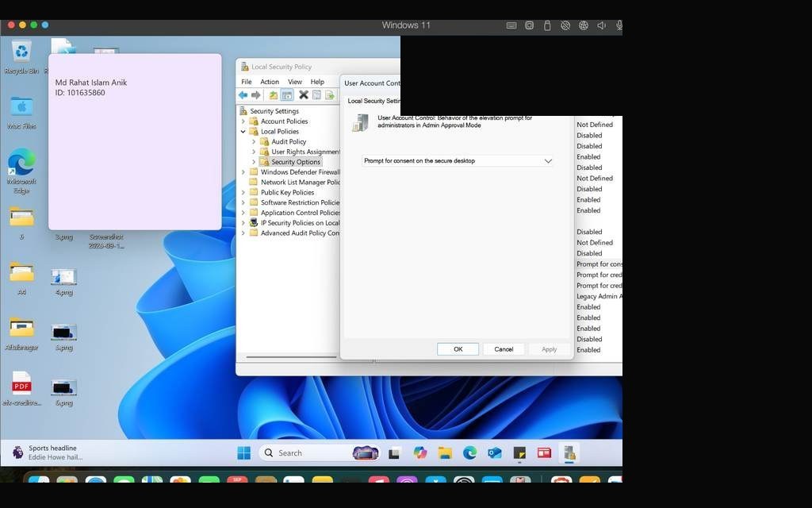Click OK in the dialog
Image resolution: width=812 pixels, height=508 pixels.
click(x=458, y=349)
